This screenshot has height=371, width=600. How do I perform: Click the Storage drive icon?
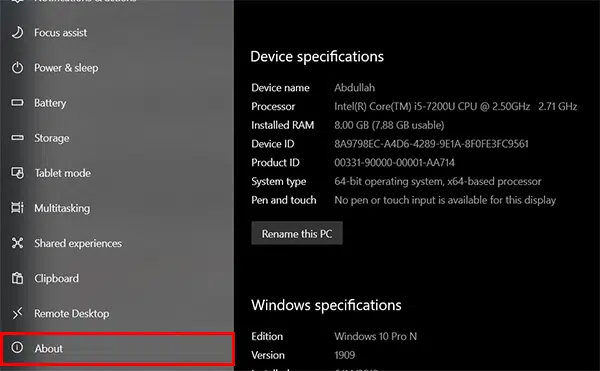[17, 138]
